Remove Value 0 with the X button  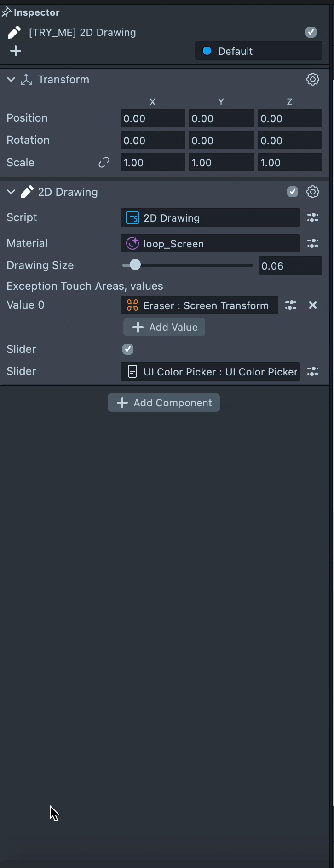tap(313, 305)
